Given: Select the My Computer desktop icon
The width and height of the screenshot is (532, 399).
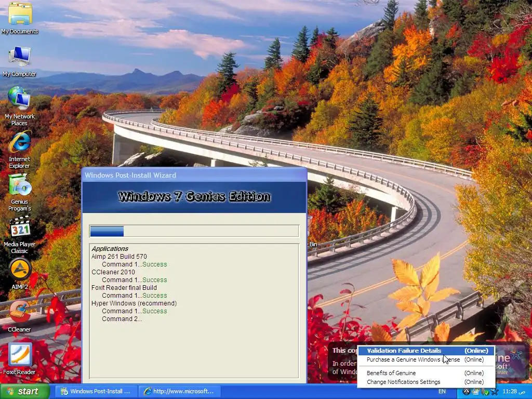Looking at the screenshot, I should coord(19,61).
